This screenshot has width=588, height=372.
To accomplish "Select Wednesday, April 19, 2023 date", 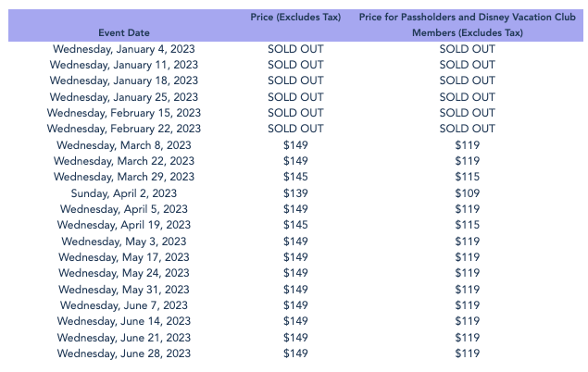I will coord(124,225).
